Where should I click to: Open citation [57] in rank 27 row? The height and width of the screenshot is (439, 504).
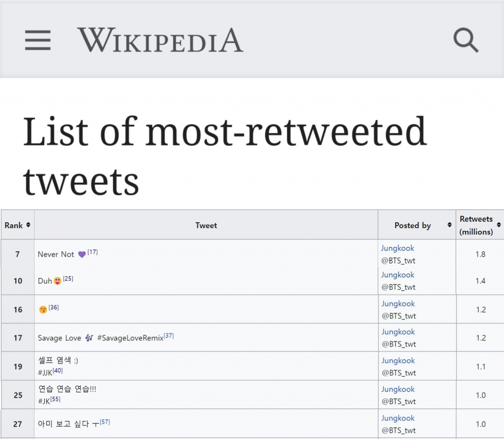[105, 422]
